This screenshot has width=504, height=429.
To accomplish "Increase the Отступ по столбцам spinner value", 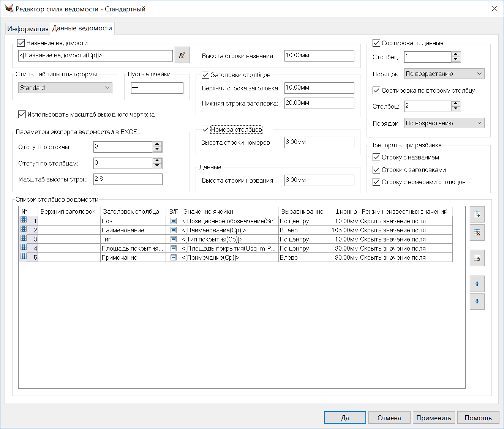I will pos(157,161).
